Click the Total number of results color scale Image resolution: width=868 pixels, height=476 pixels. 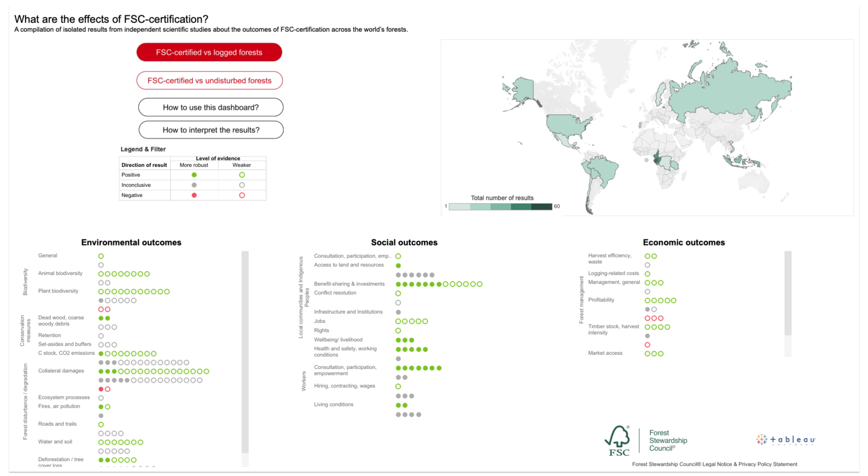[500, 206]
